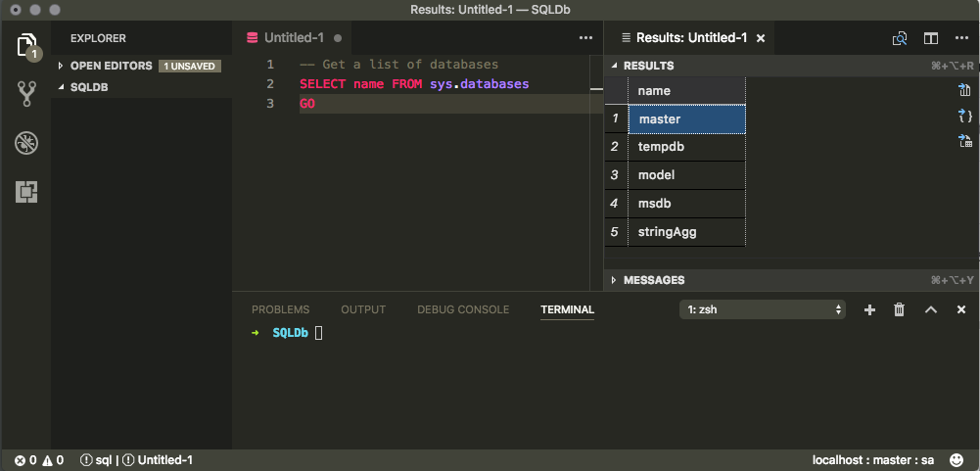Image resolution: width=980 pixels, height=471 pixels.
Task: Switch to the PROBLEMS tab
Action: [280, 309]
